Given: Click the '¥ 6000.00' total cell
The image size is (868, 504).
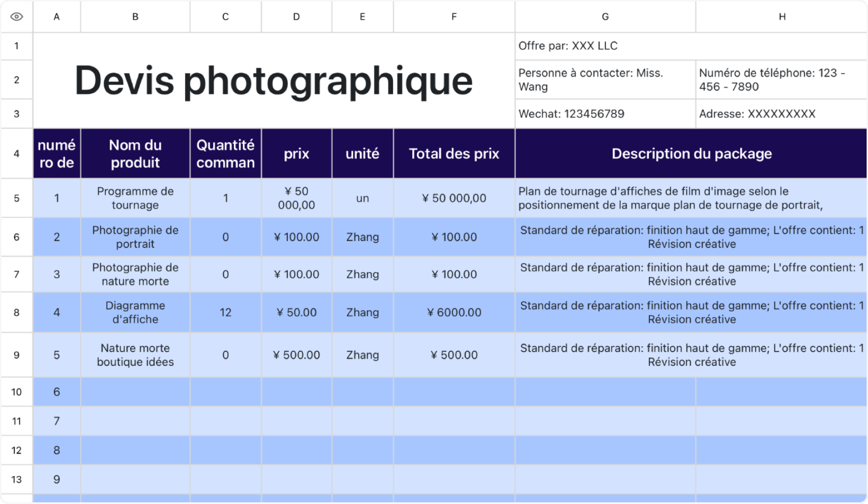Looking at the screenshot, I should pos(454,312).
